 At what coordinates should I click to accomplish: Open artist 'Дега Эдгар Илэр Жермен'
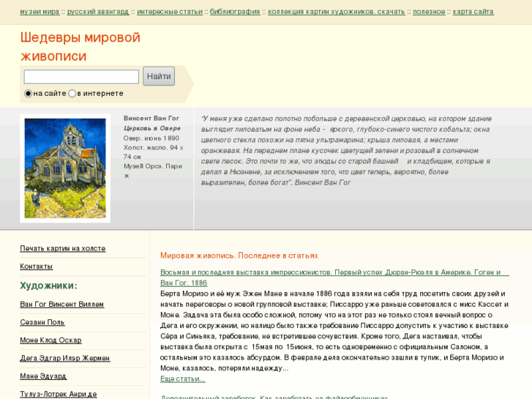(65, 358)
